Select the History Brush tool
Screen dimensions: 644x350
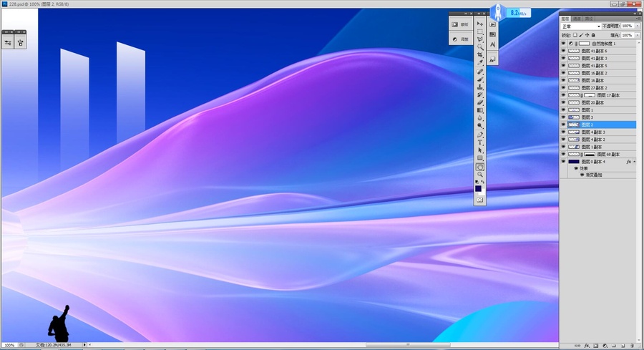coord(479,95)
